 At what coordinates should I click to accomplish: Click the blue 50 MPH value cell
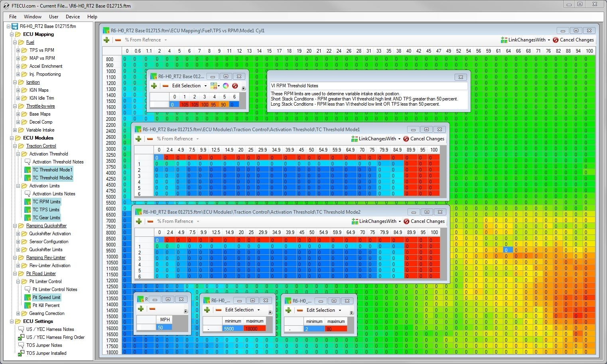coord(164,327)
